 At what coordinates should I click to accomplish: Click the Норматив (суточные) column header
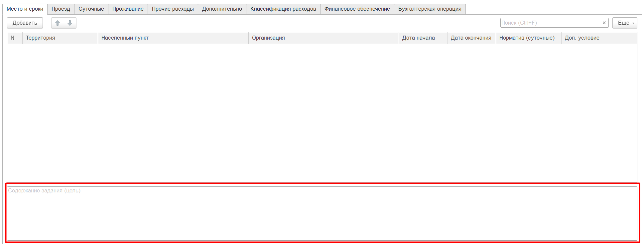(x=528, y=38)
